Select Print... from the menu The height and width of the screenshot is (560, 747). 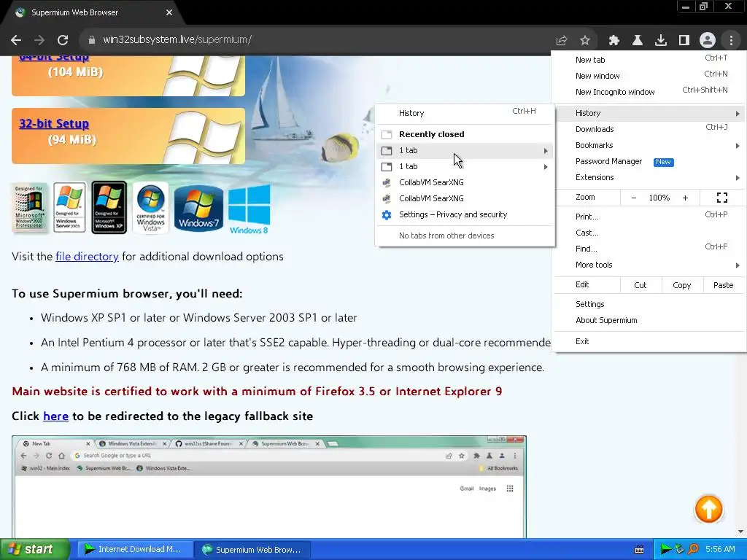[x=649, y=217]
